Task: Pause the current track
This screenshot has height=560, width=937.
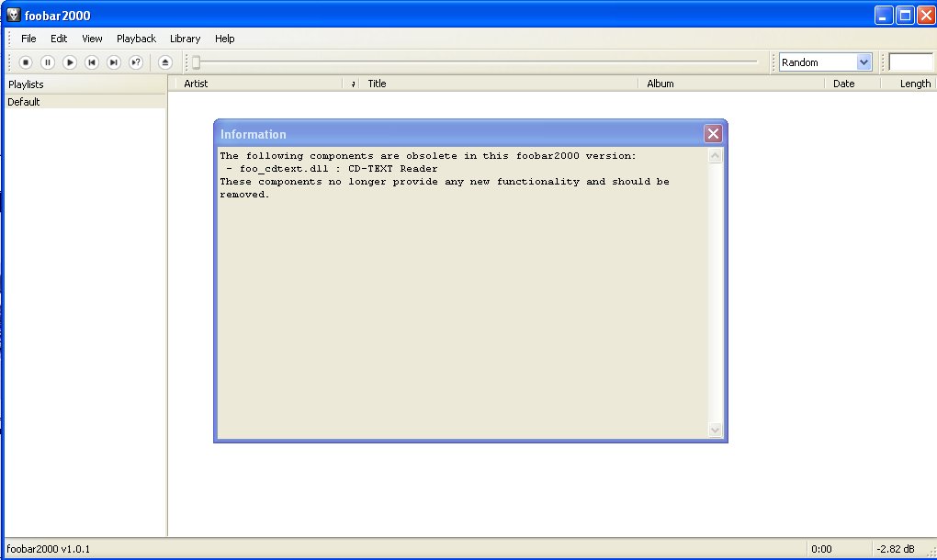Action: [47, 62]
